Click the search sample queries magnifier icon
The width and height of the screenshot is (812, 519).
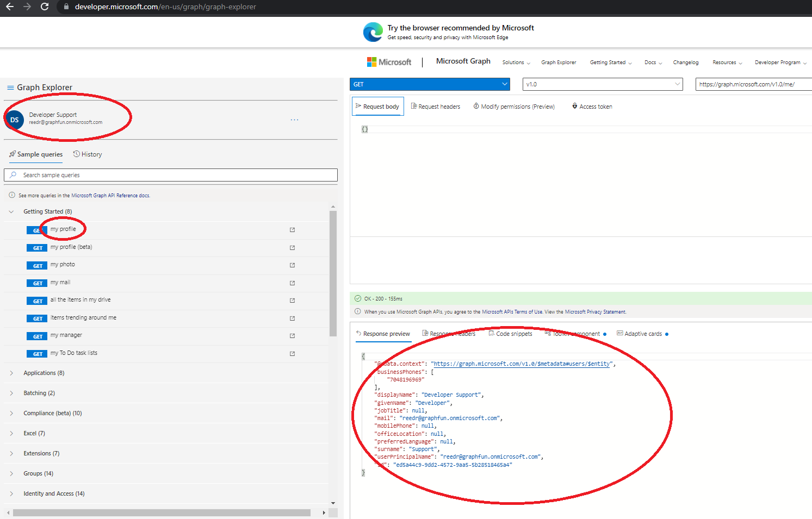click(14, 174)
